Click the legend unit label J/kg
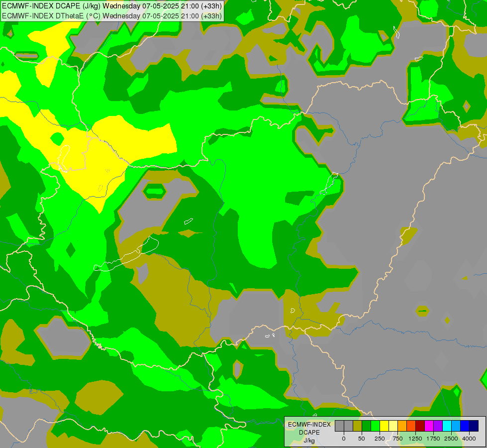Viewport: 487px width, 448px height. click(x=309, y=441)
